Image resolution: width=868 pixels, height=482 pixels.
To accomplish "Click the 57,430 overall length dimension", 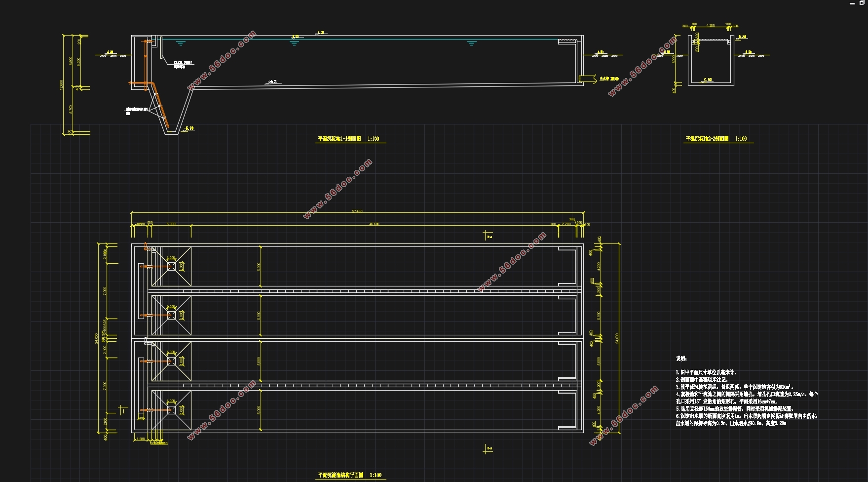I will pyautogui.click(x=357, y=211).
